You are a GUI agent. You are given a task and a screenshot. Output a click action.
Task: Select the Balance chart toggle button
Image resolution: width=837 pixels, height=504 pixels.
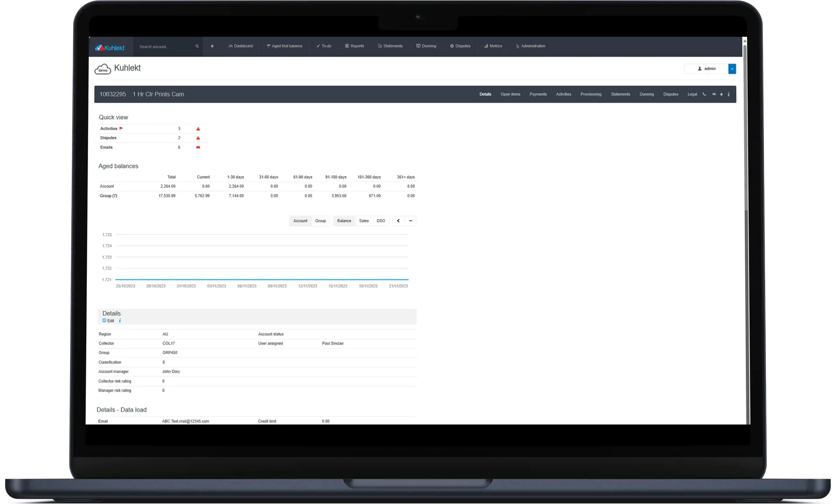[344, 221]
